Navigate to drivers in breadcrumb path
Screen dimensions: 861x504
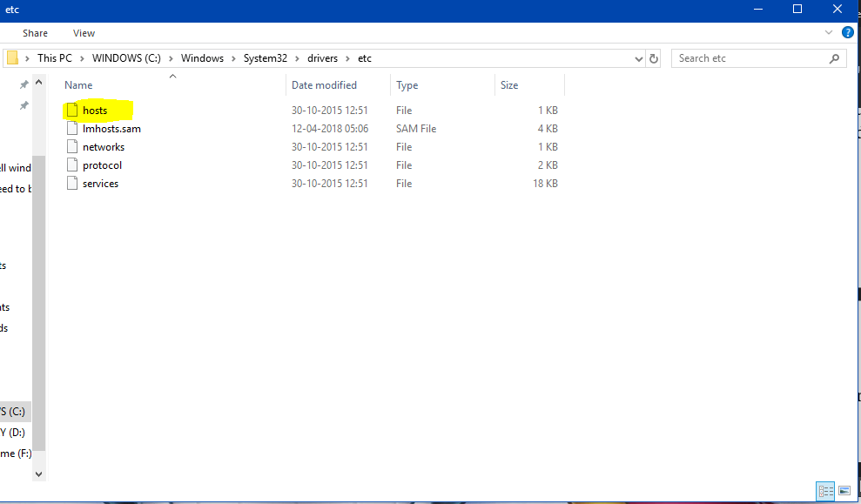coord(322,58)
